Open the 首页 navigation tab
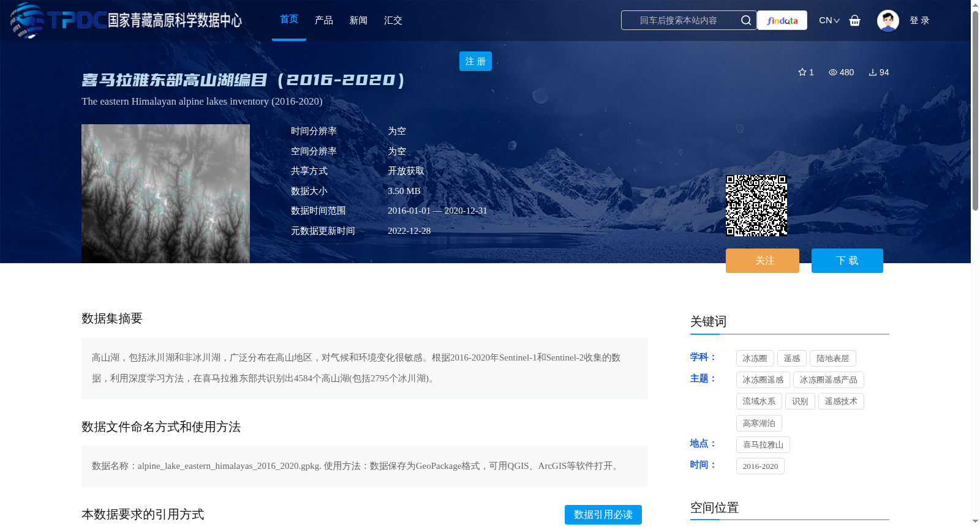 289,20
